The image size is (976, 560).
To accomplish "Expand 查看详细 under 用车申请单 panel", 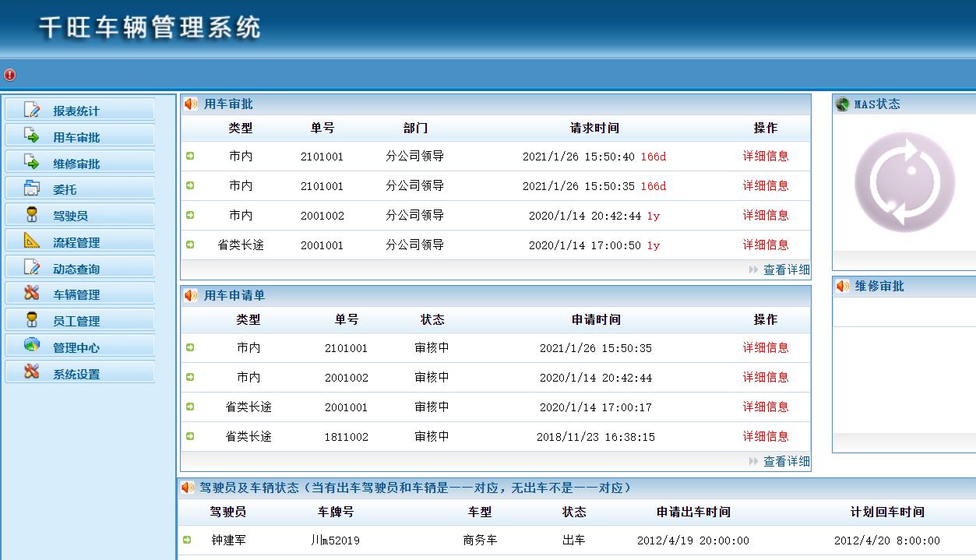I will coord(786,461).
